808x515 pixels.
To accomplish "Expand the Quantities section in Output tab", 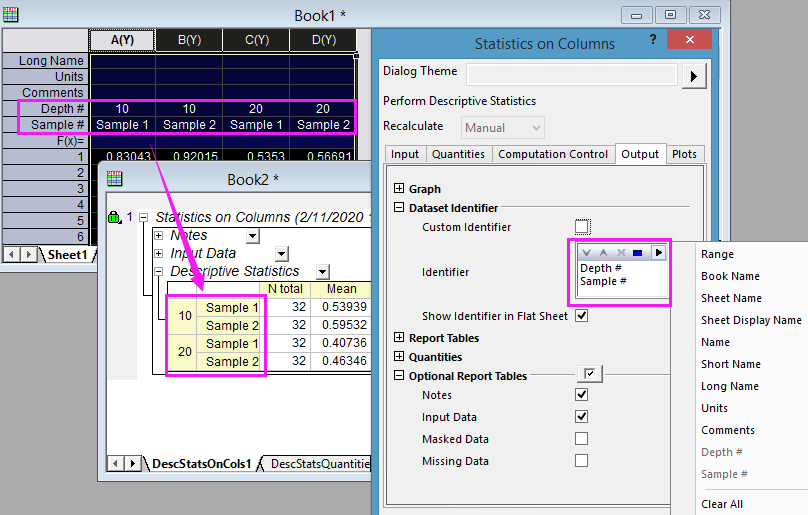I will coord(399,356).
